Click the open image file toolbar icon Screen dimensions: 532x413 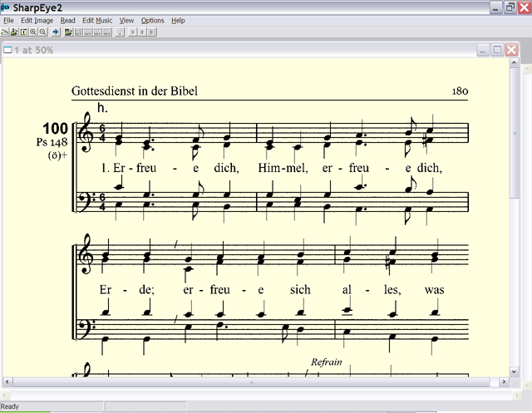[x=5, y=32]
